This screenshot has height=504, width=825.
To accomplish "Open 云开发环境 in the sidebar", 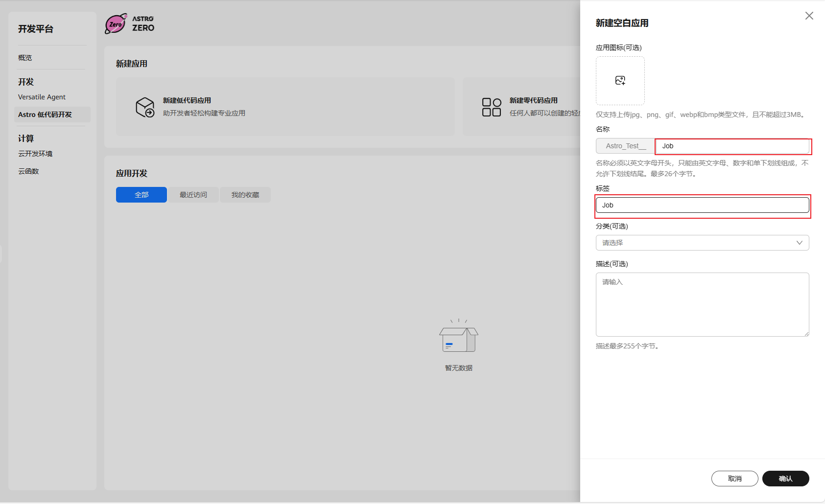I will [35, 154].
